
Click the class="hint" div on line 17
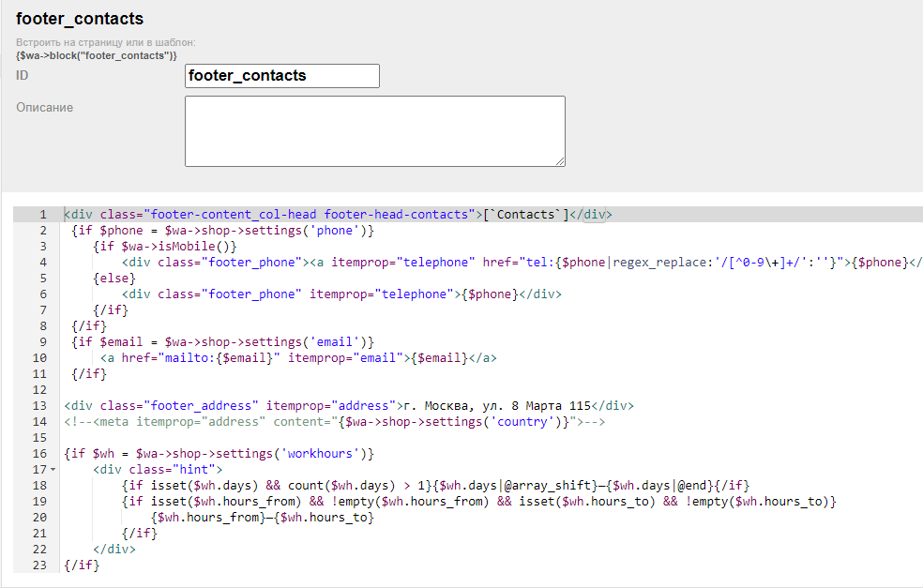(x=158, y=470)
